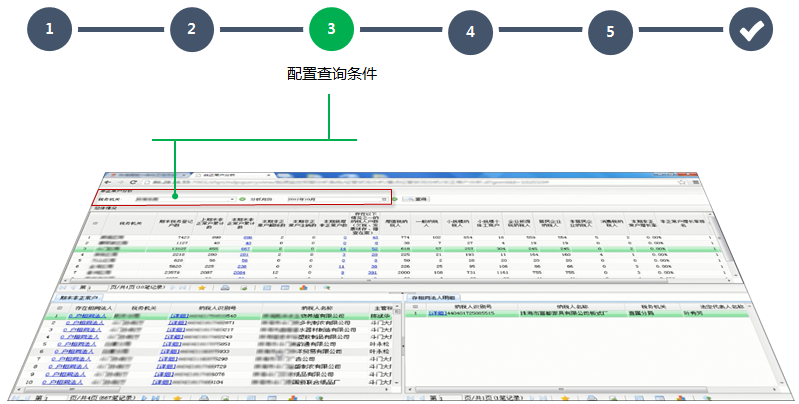The height and width of the screenshot is (404, 799).
Task: Click the 查询 search button
Action: 418,199
